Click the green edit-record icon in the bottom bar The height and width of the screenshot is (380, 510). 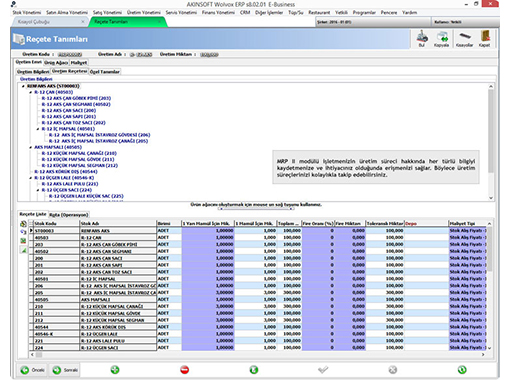click(254, 370)
